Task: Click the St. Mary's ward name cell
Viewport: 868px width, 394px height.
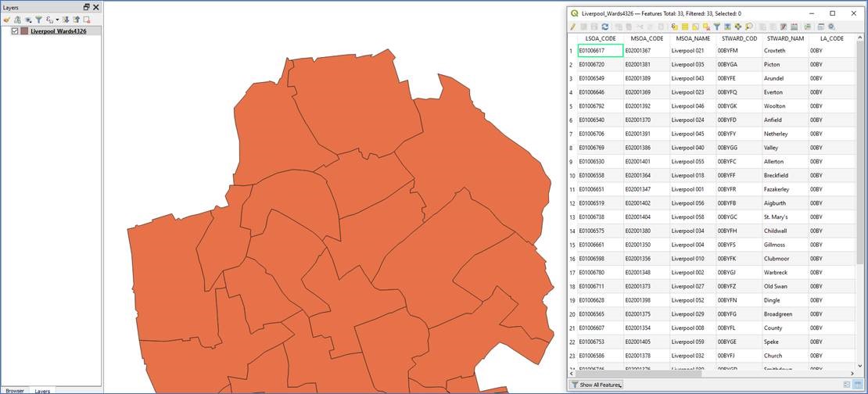Action: [x=786, y=217]
